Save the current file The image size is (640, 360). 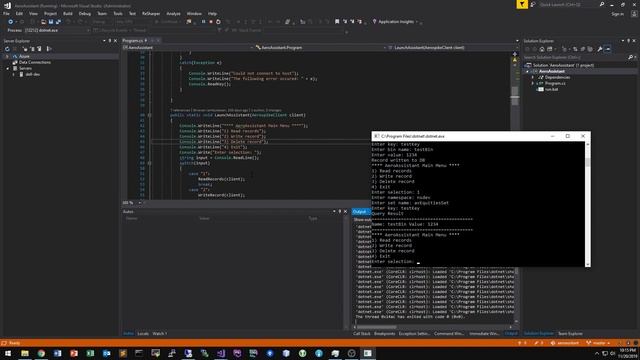pos(51,22)
